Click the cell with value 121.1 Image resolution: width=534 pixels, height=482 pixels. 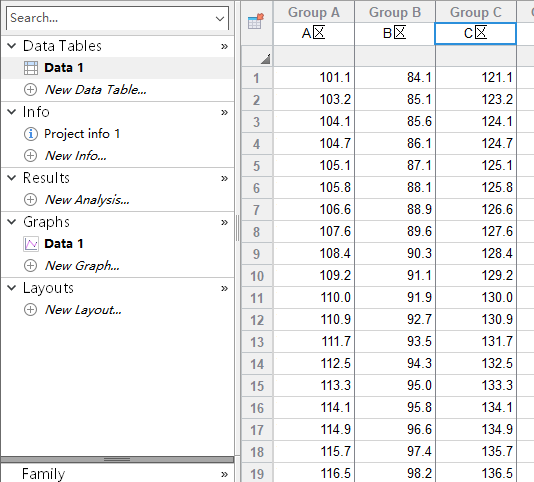476,78
